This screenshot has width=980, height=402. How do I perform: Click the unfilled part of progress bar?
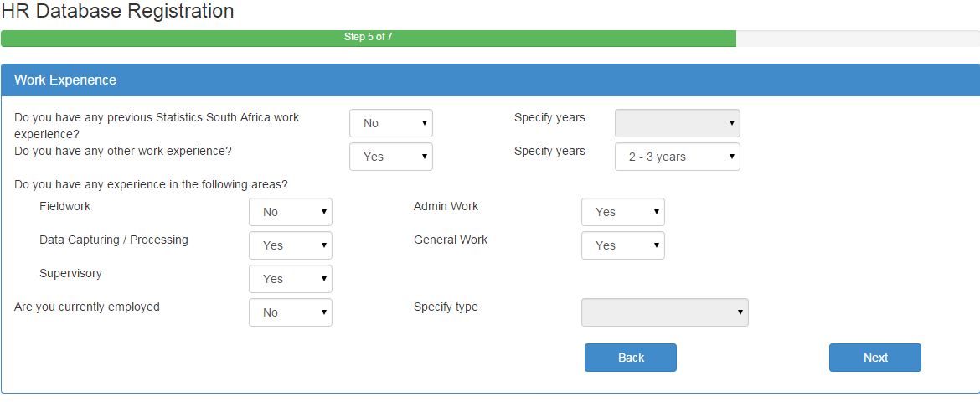858,39
